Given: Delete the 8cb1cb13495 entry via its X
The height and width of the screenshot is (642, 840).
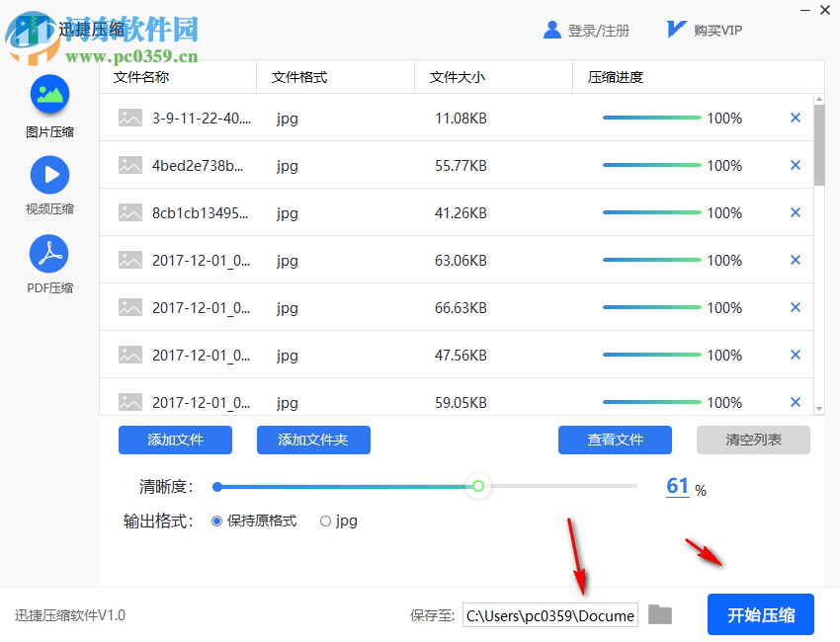Looking at the screenshot, I should coord(796,212).
